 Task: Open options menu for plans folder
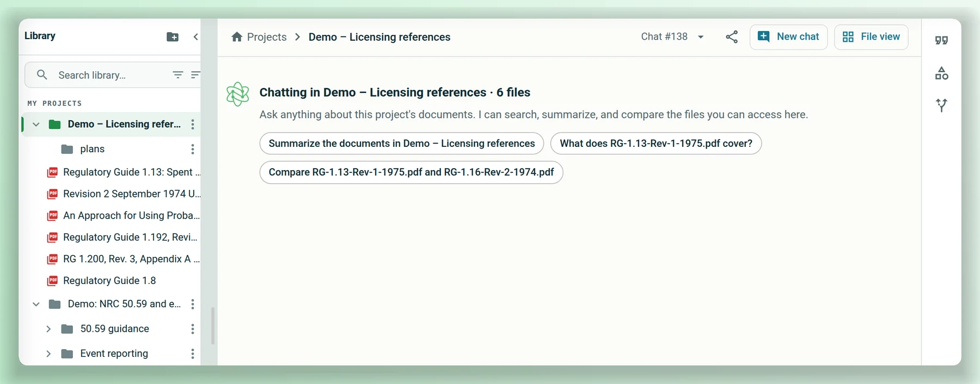point(192,149)
